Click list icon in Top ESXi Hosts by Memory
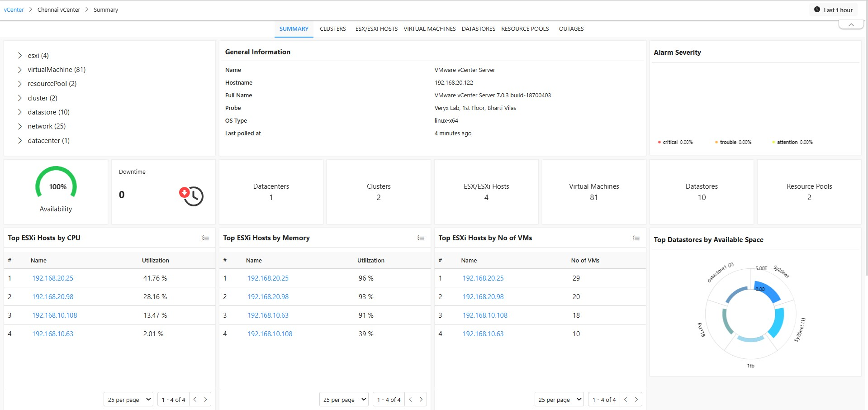The image size is (868, 410). pos(421,238)
